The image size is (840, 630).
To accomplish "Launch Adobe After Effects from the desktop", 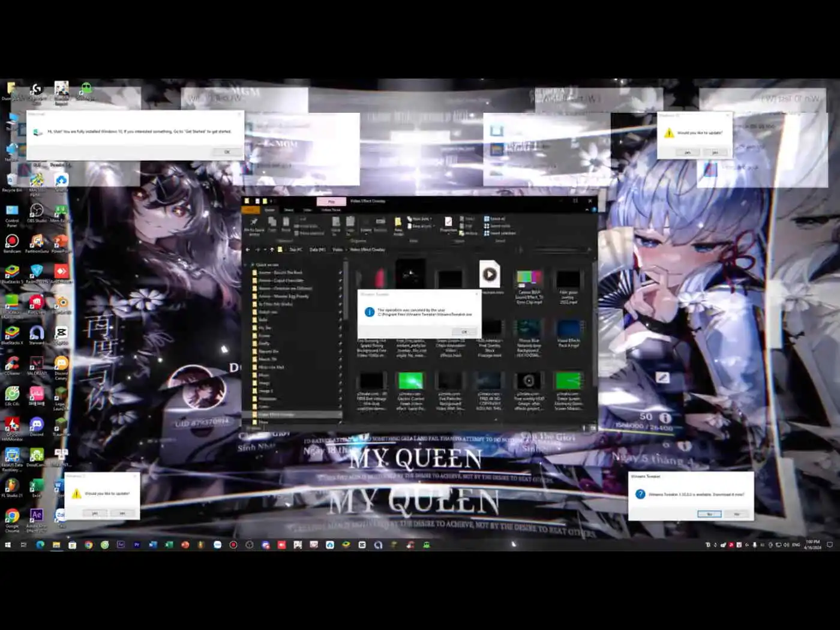I will pos(37,520).
